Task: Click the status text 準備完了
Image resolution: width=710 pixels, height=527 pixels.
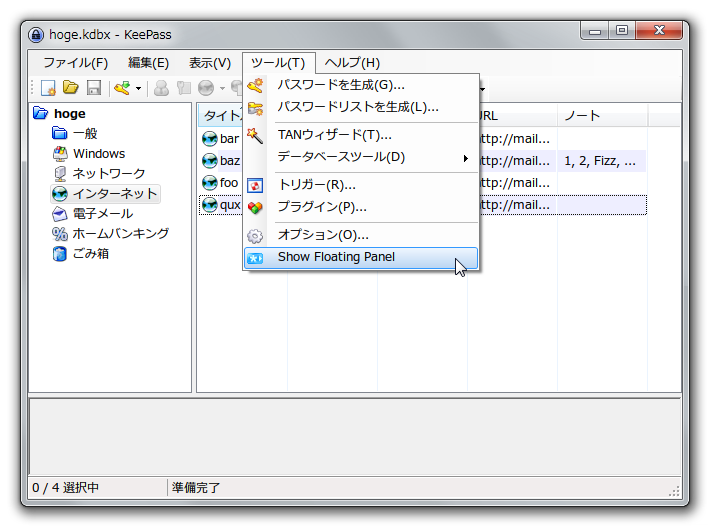Action: click(x=196, y=488)
